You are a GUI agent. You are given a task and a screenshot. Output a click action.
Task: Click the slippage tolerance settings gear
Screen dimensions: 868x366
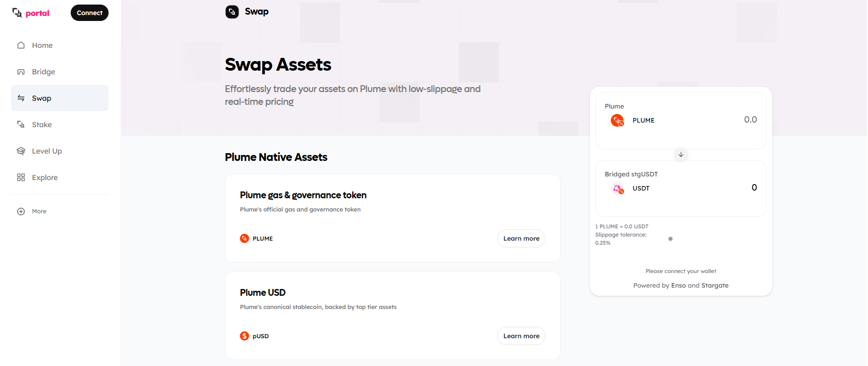[x=670, y=239]
